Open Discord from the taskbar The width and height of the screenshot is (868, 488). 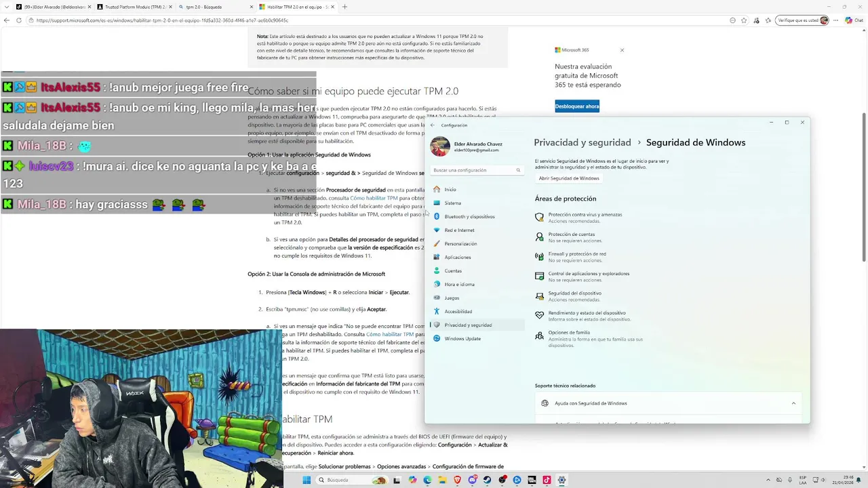(472, 480)
